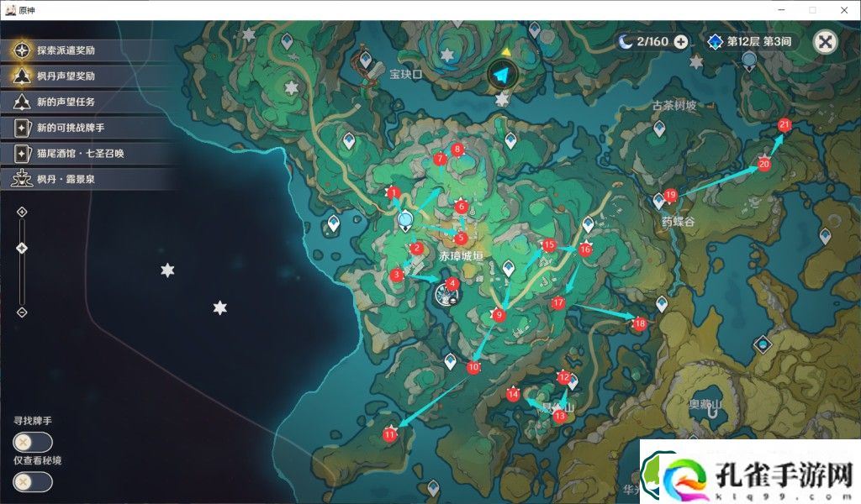Close the map with the X button

[x=825, y=42]
